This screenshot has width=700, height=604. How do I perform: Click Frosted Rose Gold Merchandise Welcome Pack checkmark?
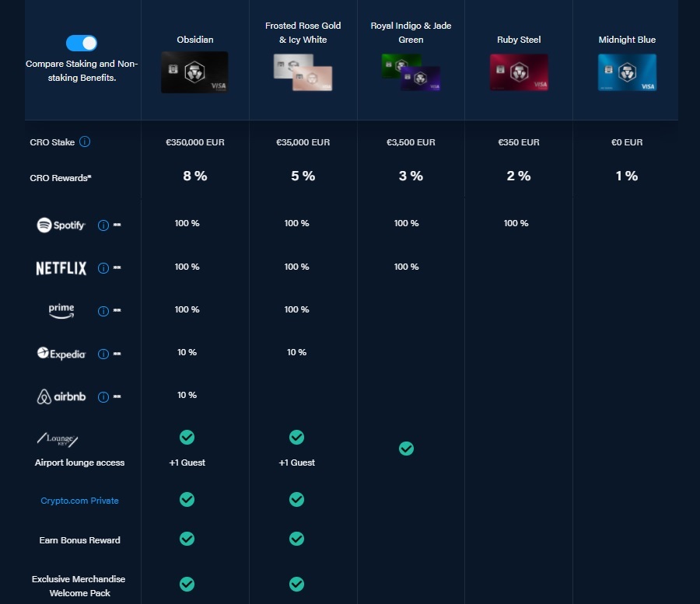pyautogui.click(x=297, y=584)
